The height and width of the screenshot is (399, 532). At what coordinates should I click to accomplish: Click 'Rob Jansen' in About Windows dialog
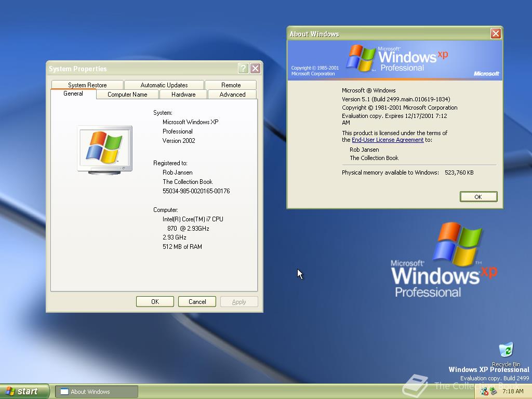[x=364, y=150]
